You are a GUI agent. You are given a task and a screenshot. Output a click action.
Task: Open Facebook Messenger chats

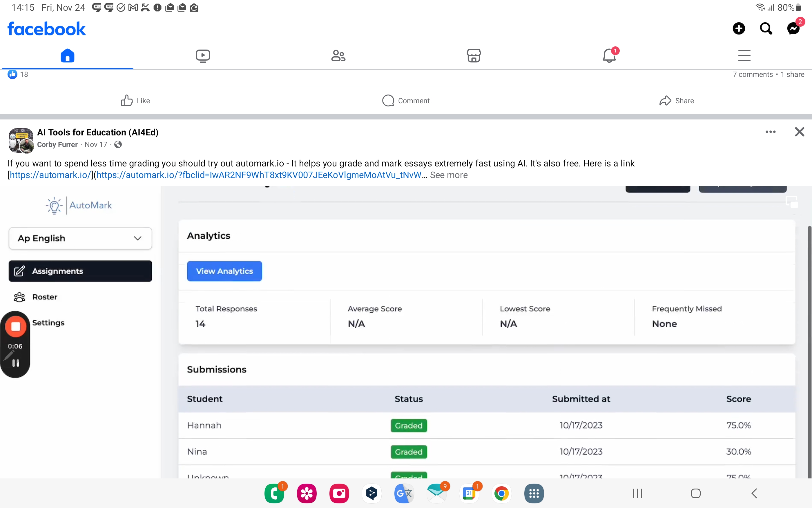(x=793, y=28)
